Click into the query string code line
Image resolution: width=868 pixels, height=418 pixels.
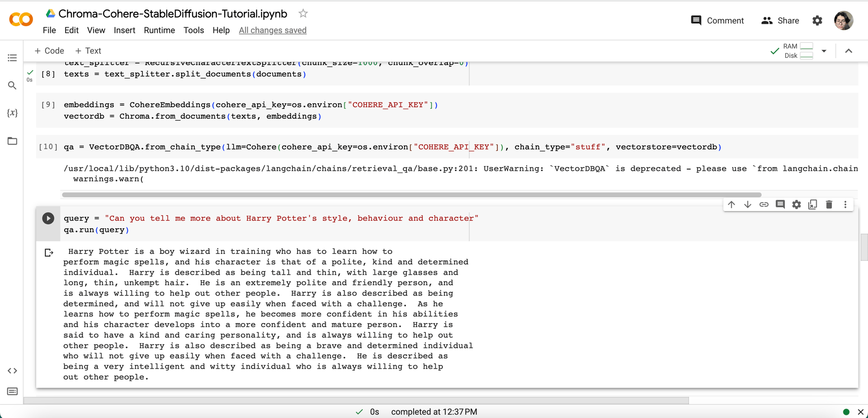[x=271, y=218]
